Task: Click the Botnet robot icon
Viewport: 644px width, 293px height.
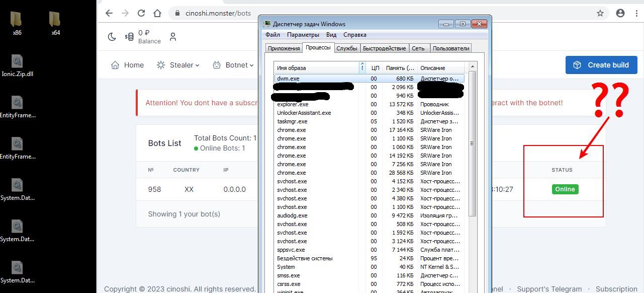Action: [x=217, y=65]
